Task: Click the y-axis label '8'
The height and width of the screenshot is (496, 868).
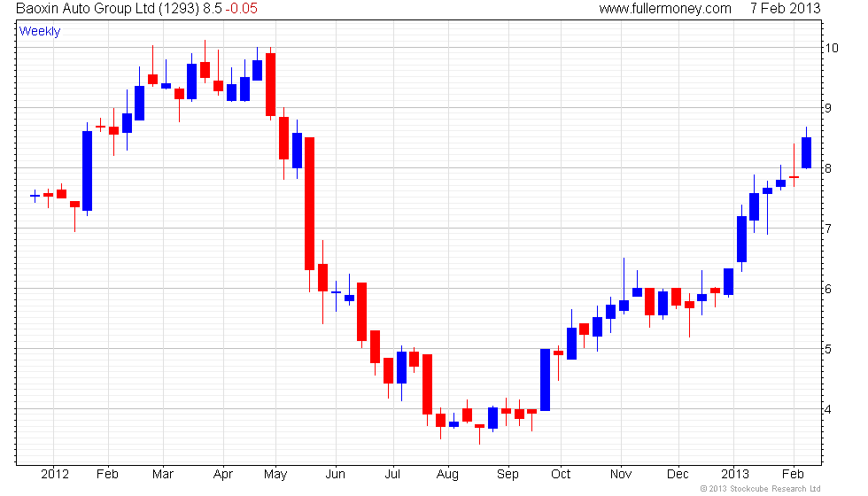Action: click(828, 168)
